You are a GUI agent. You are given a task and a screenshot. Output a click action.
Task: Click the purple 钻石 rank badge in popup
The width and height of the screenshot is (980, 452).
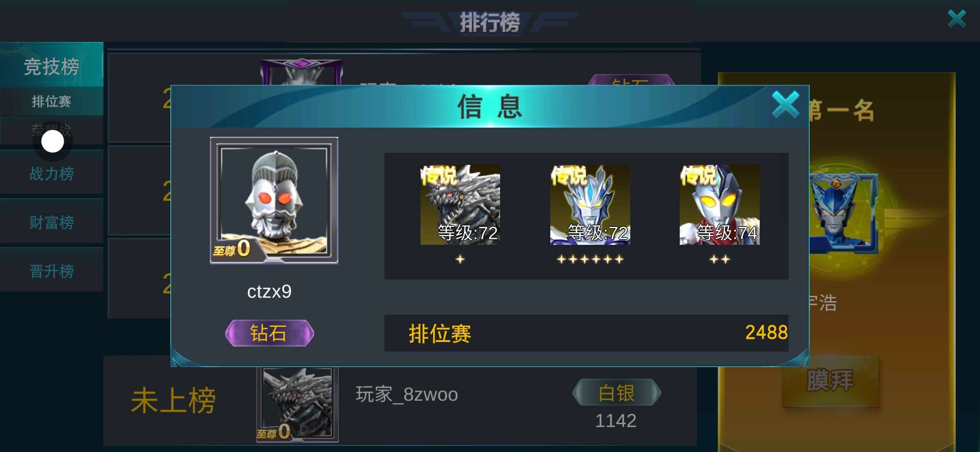click(269, 333)
